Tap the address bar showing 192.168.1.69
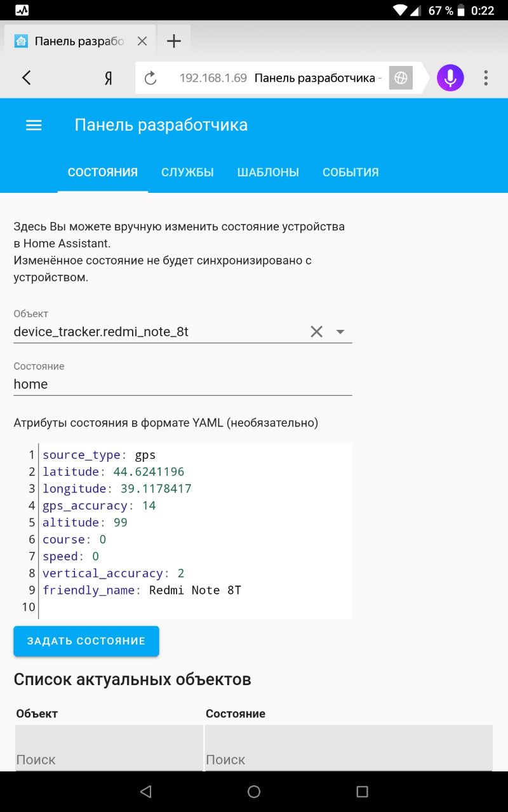Viewport: 508px width, 812px height. click(279, 78)
